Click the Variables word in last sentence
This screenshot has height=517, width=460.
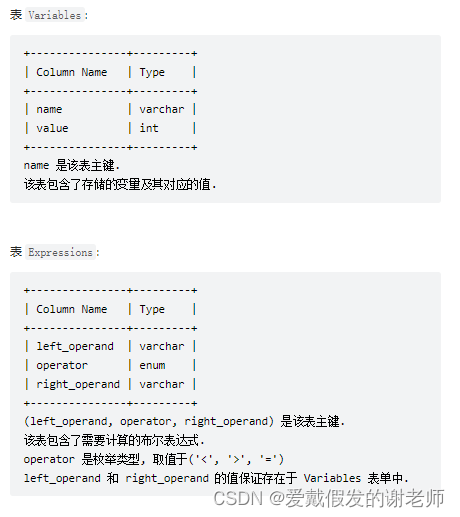pyautogui.click(x=332, y=478)
